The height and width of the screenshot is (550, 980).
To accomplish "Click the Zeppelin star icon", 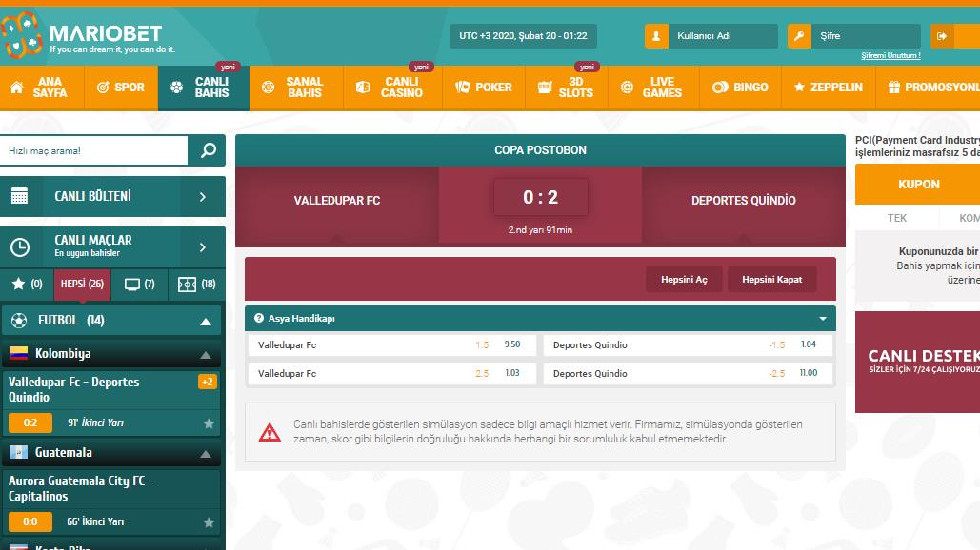I will tap(799, 88).
